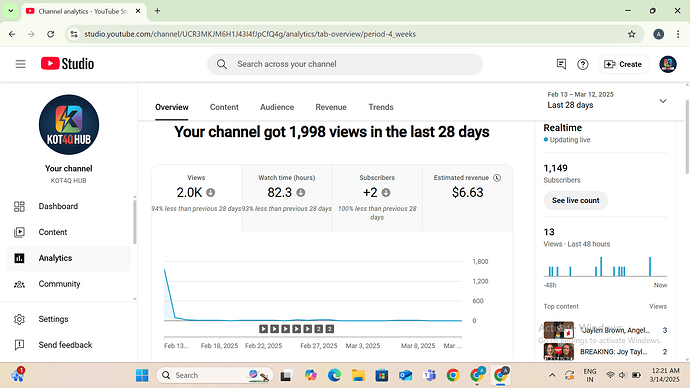Click the BREAKING Joy Taylor video thumbnail
This screenshot has height=388, width=690.
pos(559,351)
